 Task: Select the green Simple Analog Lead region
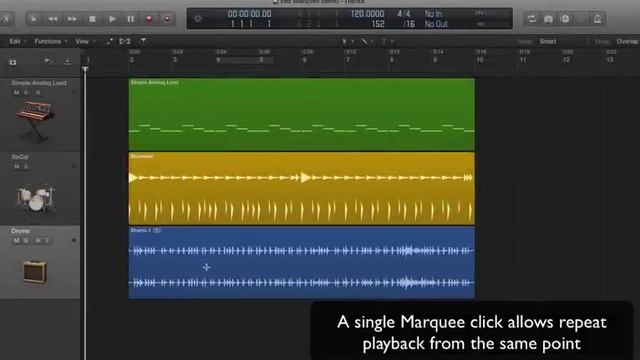tap(302, 114)
